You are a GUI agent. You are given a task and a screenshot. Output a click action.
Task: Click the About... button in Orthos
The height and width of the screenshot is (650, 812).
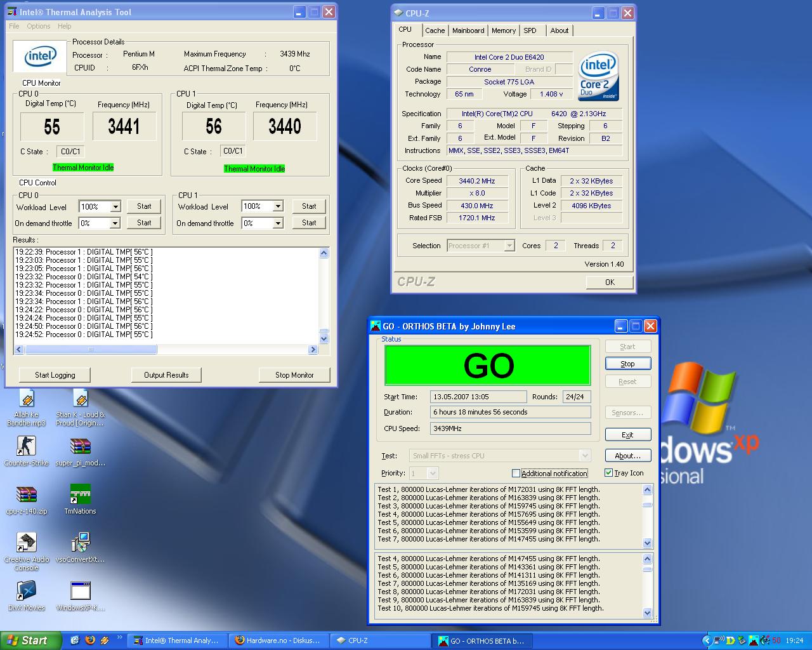pyautogui.click(x=627, y=456)
